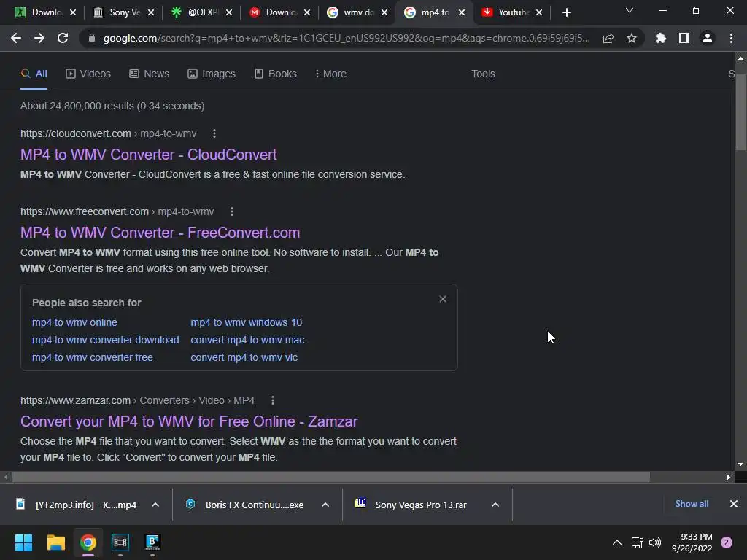Expand options for the YT2mp3 mp4 download
The height and width of the screenshot is (560, 747).
click(155, 505)
